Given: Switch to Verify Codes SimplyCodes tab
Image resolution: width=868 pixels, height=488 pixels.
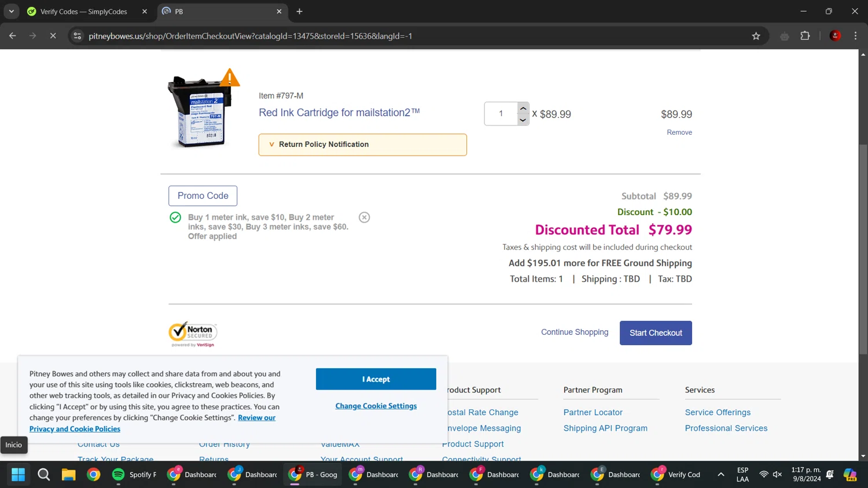Looking at the screenshot, I should pyautogui.click(x=83, y=12).
